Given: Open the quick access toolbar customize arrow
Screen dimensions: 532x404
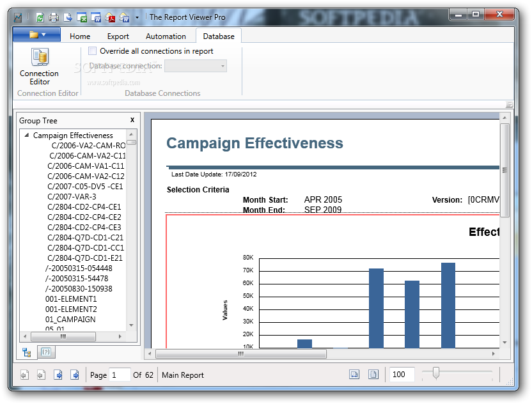Looking at the screenshot, I should coord(137,17).
